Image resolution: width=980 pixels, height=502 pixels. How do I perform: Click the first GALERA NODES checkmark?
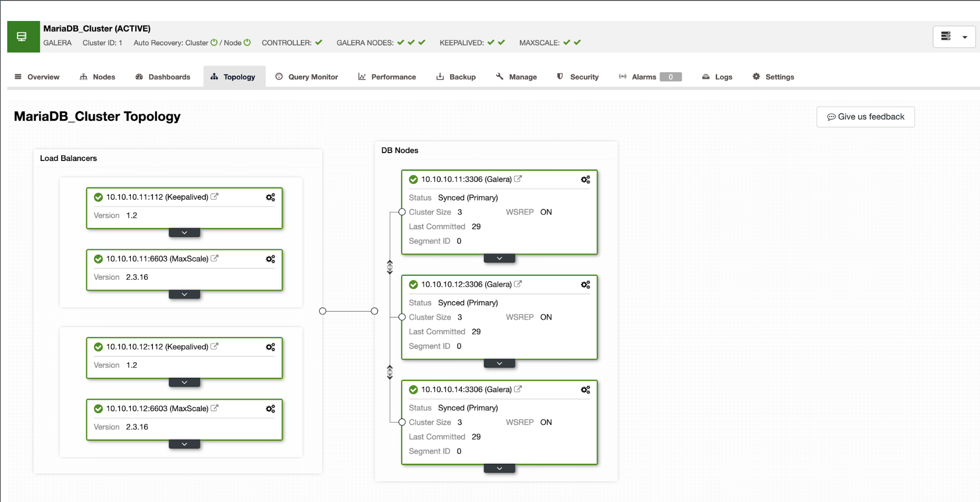(x=401, y=42)
